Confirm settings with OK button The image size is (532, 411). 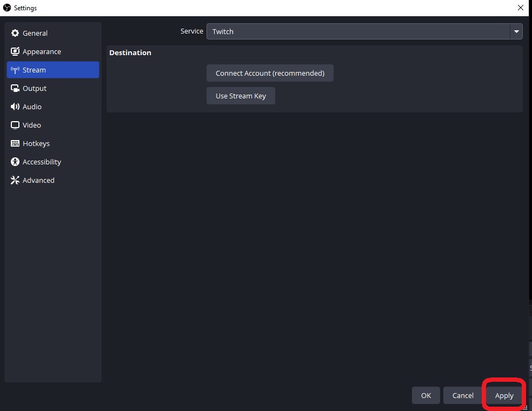tap(426, 395)
